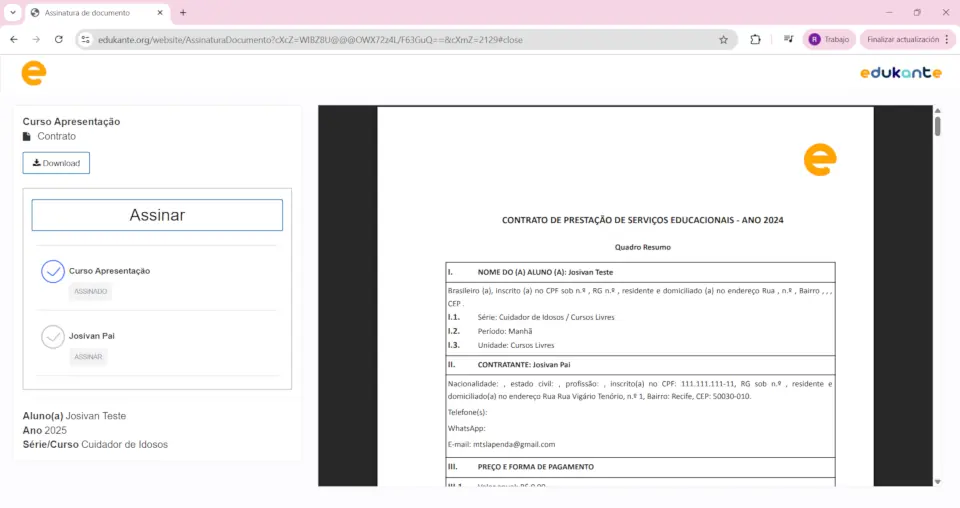Click the Curso Apresentação signed checkmark circle
The width and height of the screenshot is (960, 508).
[x=53, y=271]
